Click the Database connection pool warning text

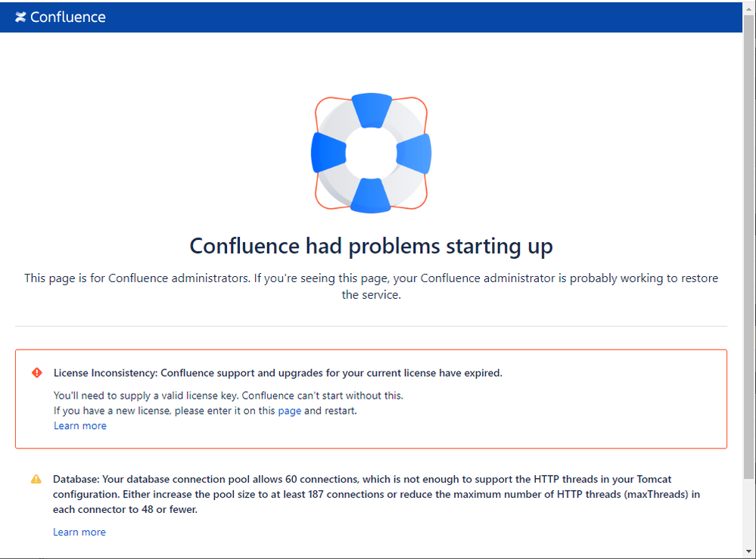(376, 494)
